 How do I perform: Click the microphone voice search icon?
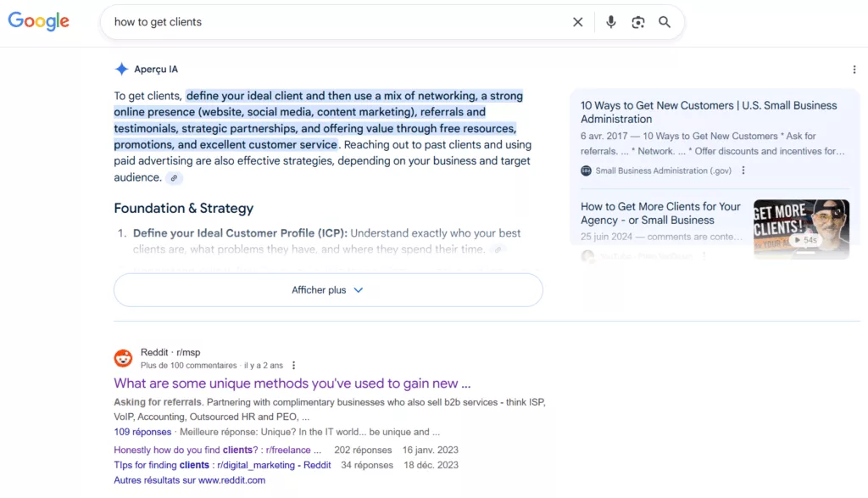click(611, 21)
